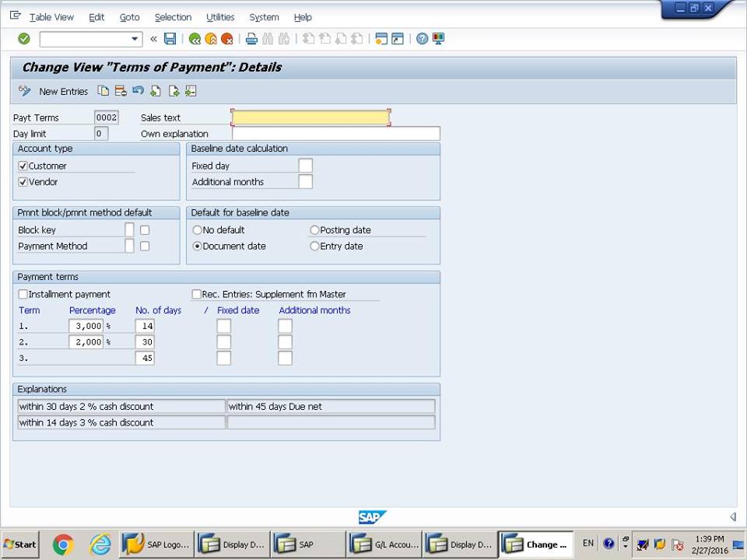The image size is (747, 560).
Task: Uncheck the Customer account type checkbox
Action: pyautogui.click(x=23, y=166)
